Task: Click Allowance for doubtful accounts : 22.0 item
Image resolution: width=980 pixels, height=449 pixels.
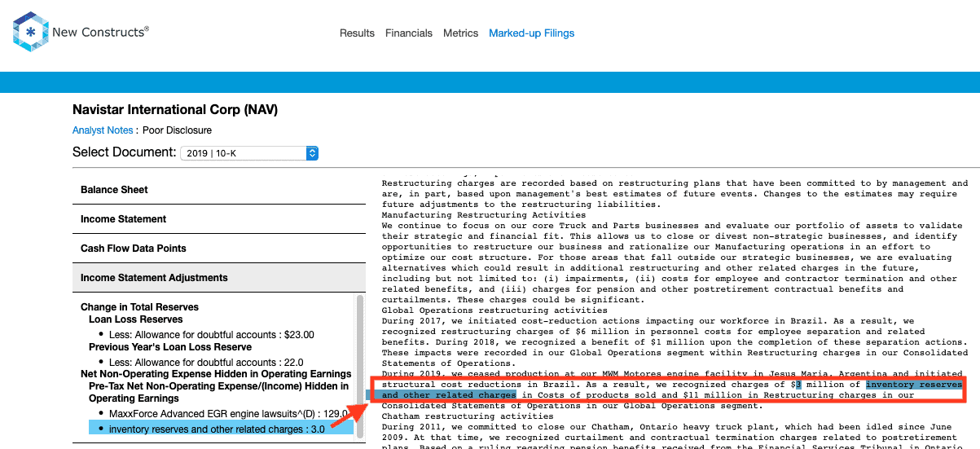Action: tap(206, 363)
